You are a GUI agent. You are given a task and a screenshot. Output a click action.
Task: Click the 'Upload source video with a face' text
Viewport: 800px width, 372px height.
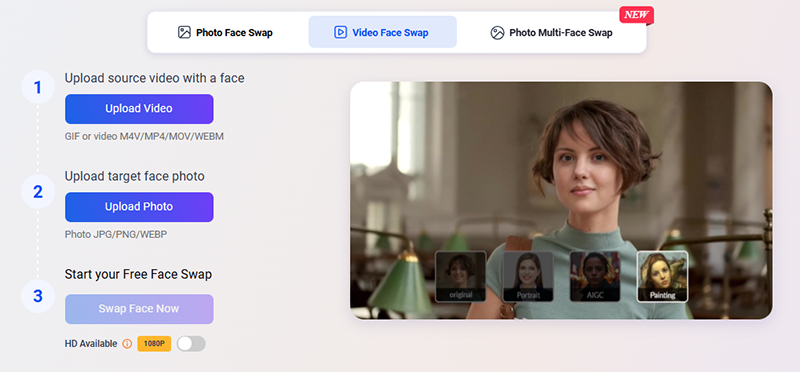pyautogui.click(x=155, y=78)
